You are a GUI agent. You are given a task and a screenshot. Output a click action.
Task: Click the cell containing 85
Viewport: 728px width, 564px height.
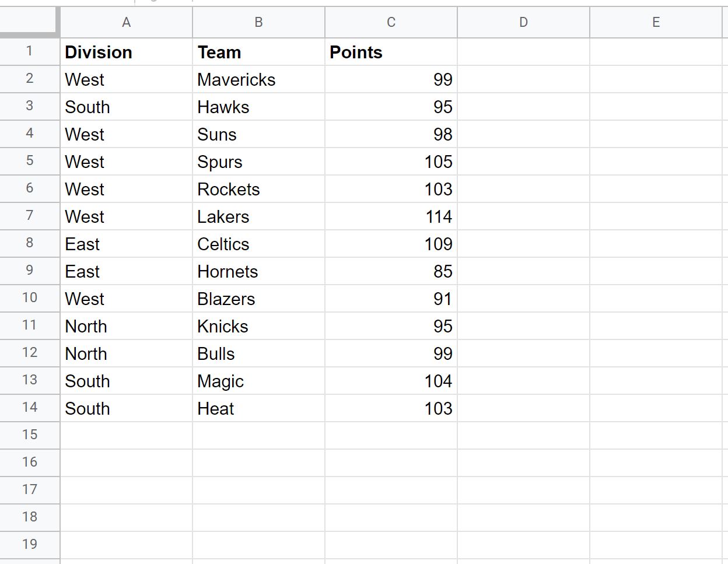391,272
